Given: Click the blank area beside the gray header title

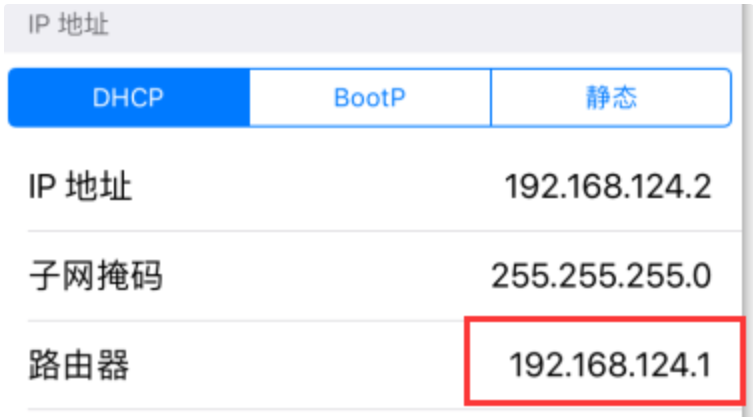Looking at the screenshot, I should pyautogui.click(x=423, y=26).
